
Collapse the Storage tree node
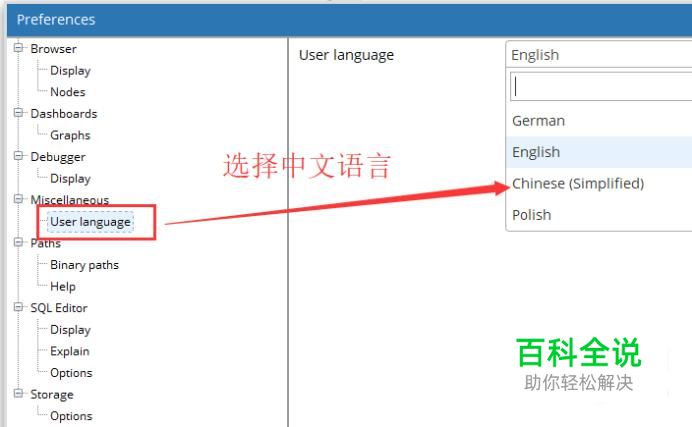(19, 393)
